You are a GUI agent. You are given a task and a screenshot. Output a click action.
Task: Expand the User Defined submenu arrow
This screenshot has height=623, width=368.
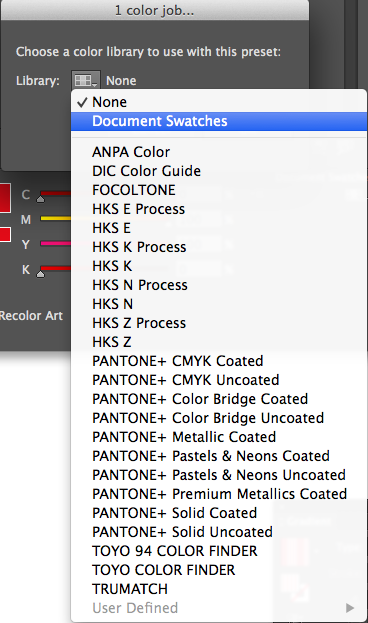pos(350,608)
